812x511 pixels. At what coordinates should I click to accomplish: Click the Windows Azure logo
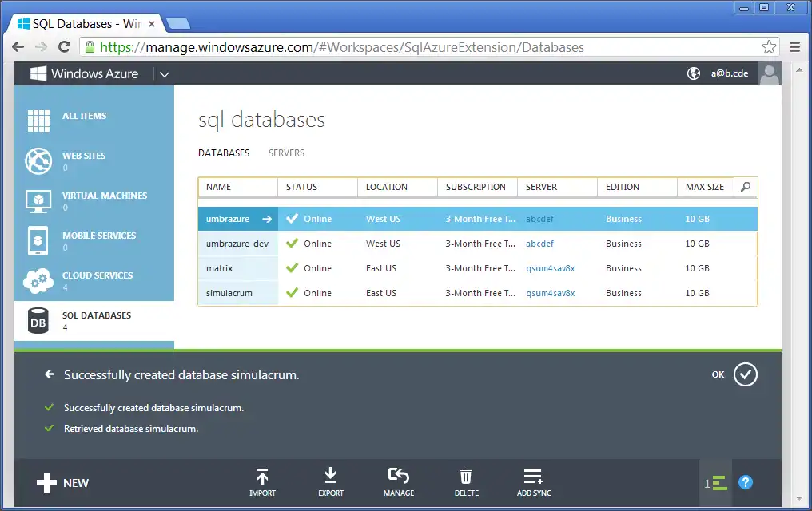(84, 73)
